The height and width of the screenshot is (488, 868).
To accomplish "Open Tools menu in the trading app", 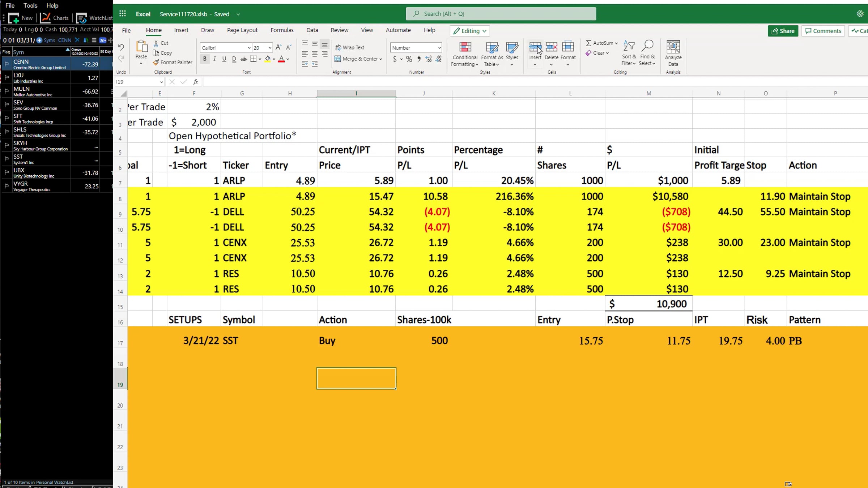I will pos(30,5).
